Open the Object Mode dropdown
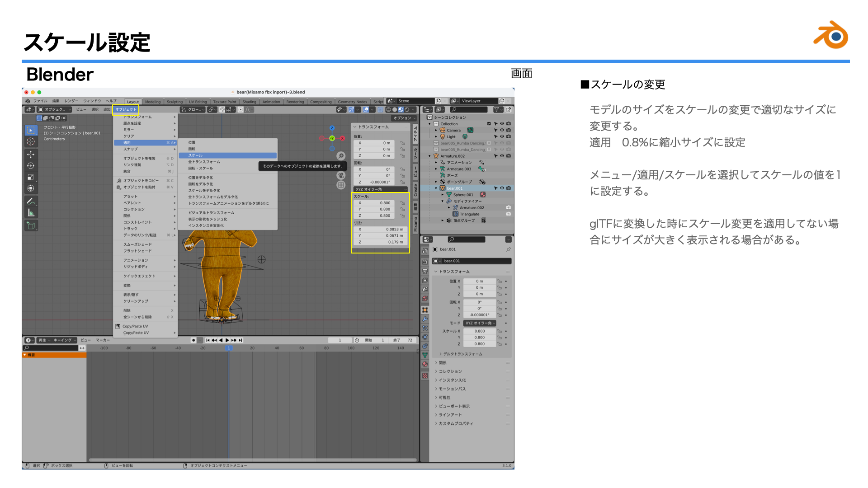 click(x=55, y=109)
